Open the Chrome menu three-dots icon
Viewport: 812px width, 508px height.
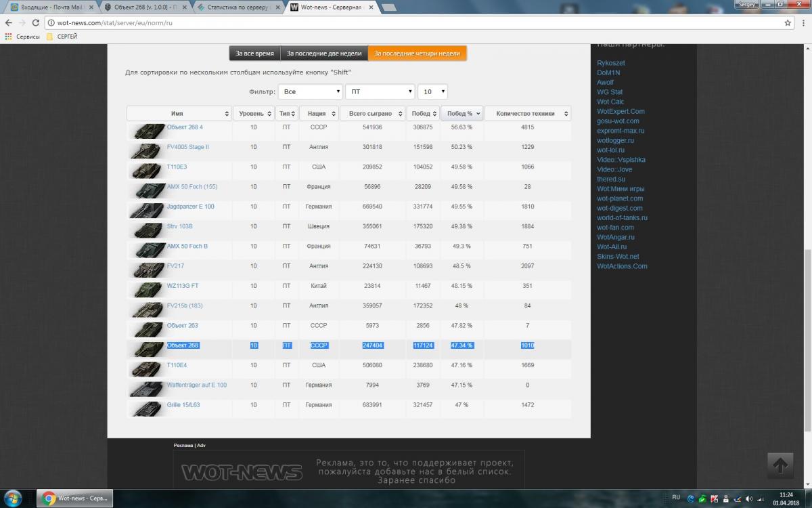tap(802, 22)
